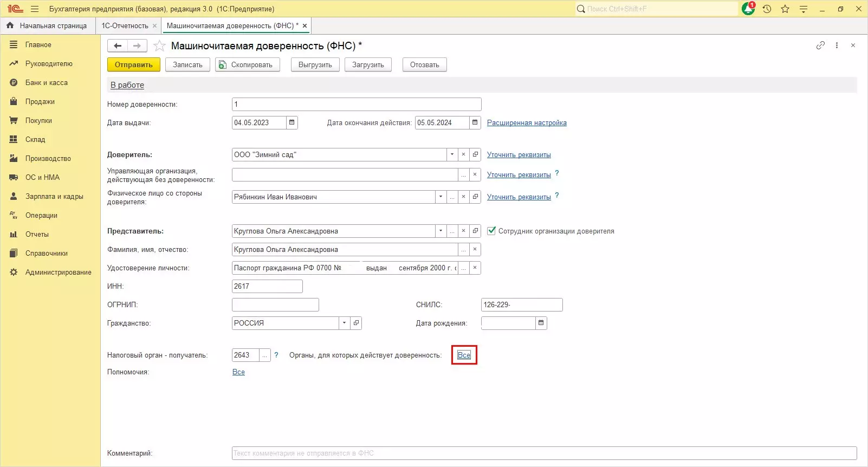
Task: Open calendar for Дата окончания действия
Action: [475, 122]
